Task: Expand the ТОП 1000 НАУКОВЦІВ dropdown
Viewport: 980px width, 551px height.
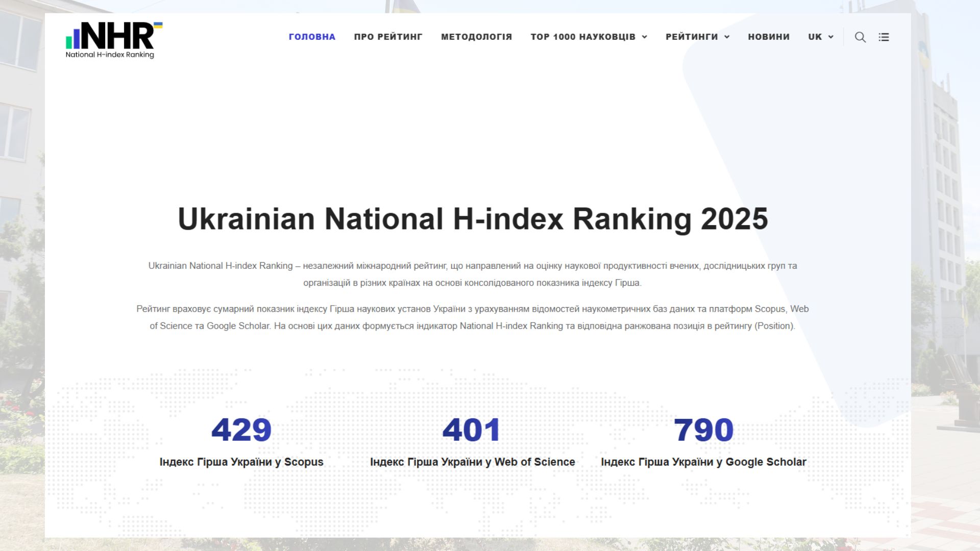Action: pos(582,37)
